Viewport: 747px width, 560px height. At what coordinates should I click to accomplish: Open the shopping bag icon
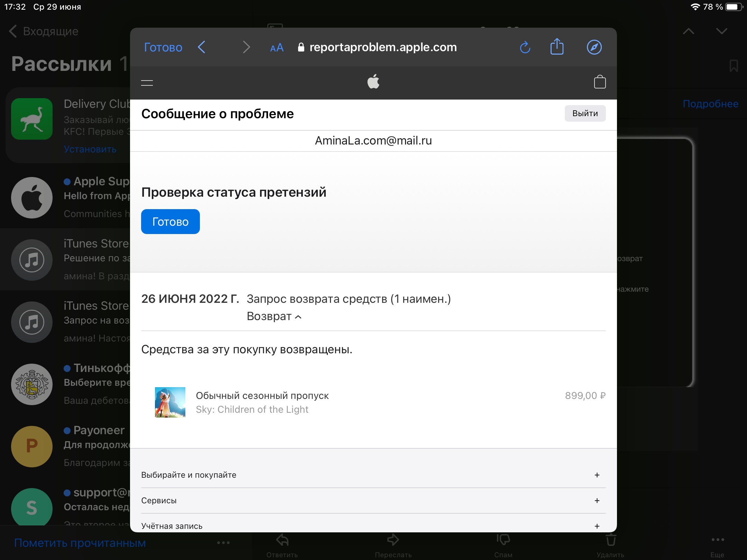pyautogui.click(x=600, y=82)
